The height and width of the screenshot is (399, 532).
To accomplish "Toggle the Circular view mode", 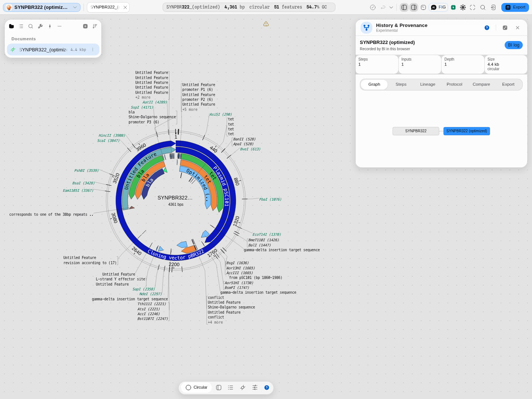I will click(x=197, y=388).
